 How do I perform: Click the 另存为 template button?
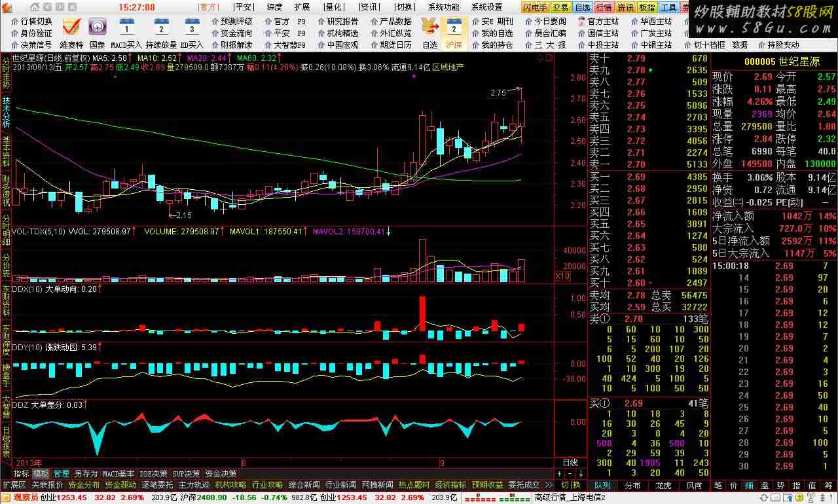(x=85, y=473)
